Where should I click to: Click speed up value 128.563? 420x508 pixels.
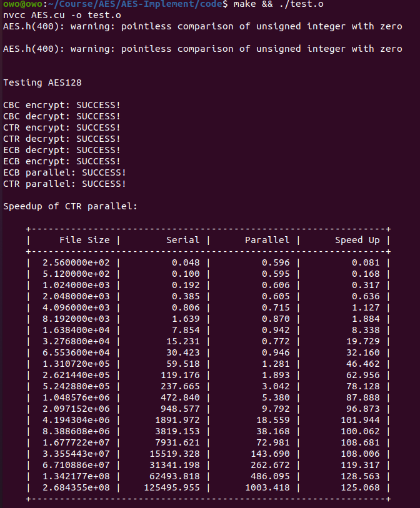[x=361, y=476]
